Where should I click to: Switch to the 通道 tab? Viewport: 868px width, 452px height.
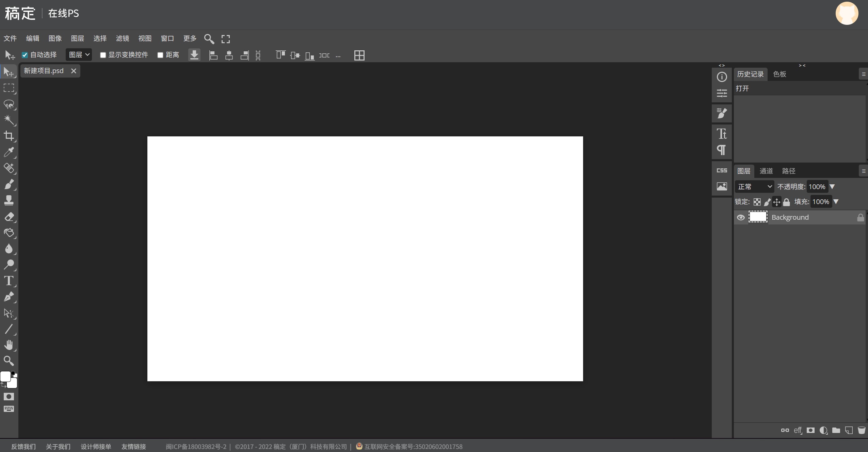(x=766, y=171)
